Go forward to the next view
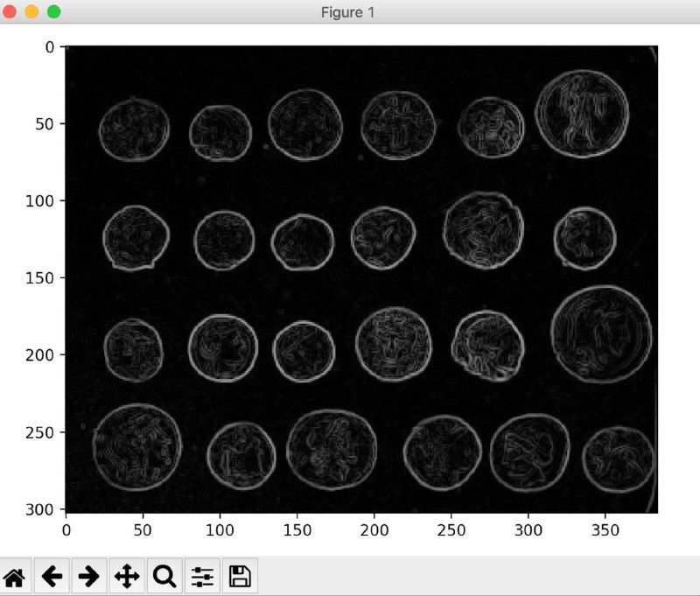 tap(89, 577)
